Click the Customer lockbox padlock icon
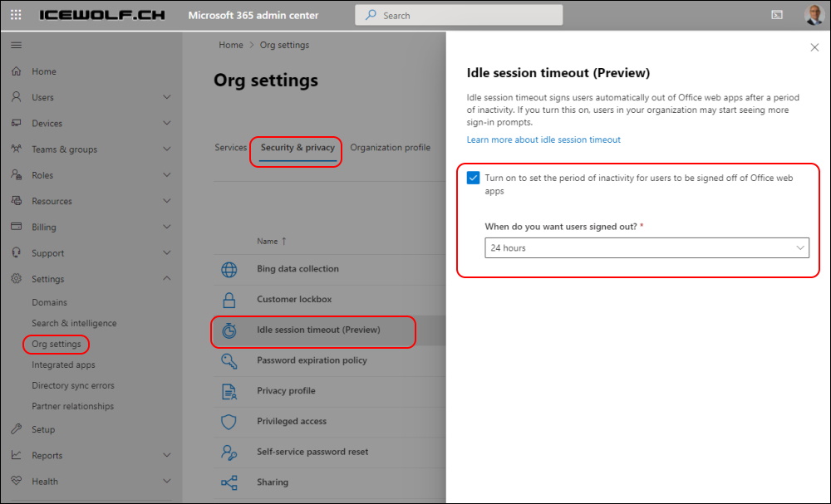This screenshot has width=831, height=504. tap(229, 300)
